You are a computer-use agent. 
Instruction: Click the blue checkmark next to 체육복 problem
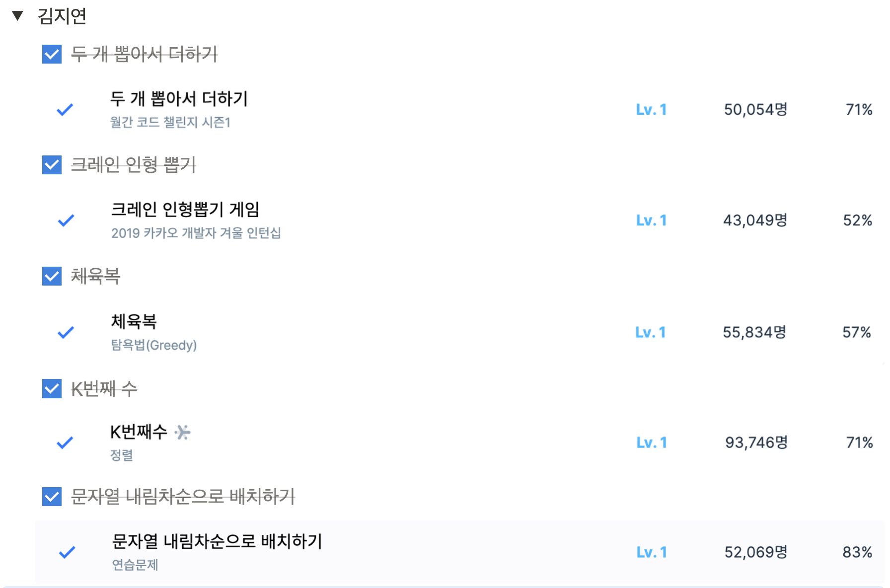(x=66, y=332)
